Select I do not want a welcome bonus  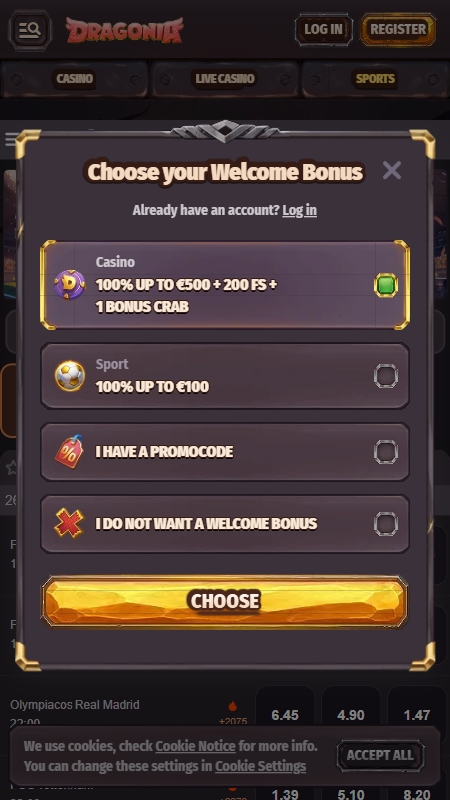[225, 523]
